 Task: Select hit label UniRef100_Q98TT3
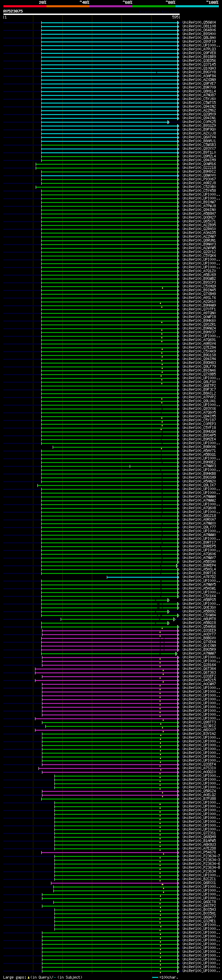pyautogui.click(x=199, y=722)
